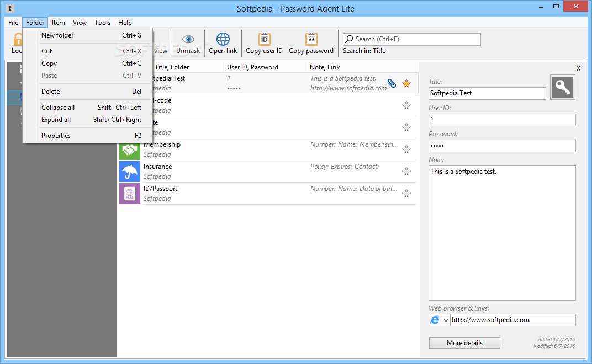Image resolution: width=592 pixels, height=364 pixels.
Task: Click the masked password dots in list row
Action: pos(234,89)
